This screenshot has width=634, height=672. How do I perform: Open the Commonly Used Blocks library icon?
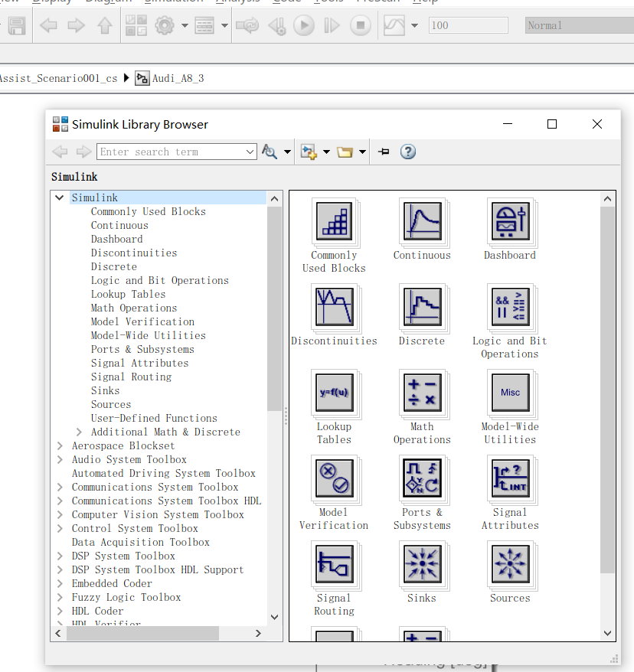(x=335, y=222)
